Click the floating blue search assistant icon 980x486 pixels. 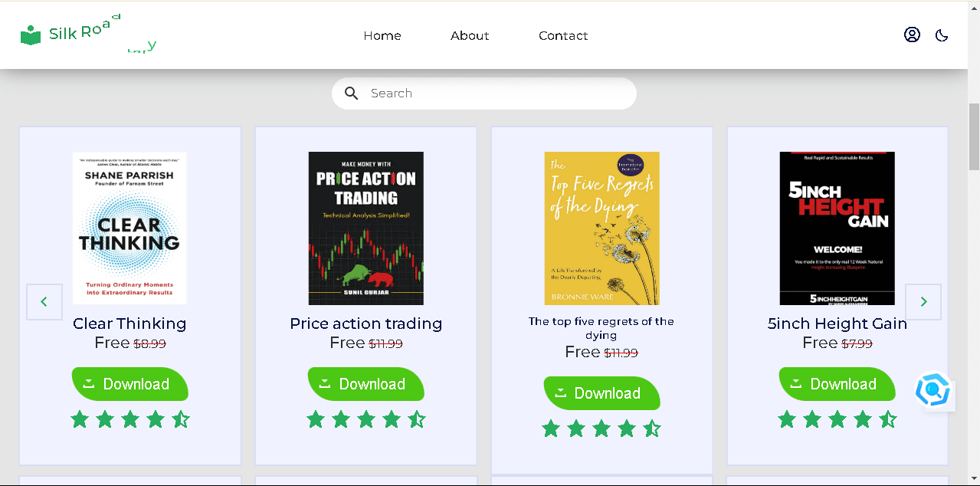click(x=933, y=390)
